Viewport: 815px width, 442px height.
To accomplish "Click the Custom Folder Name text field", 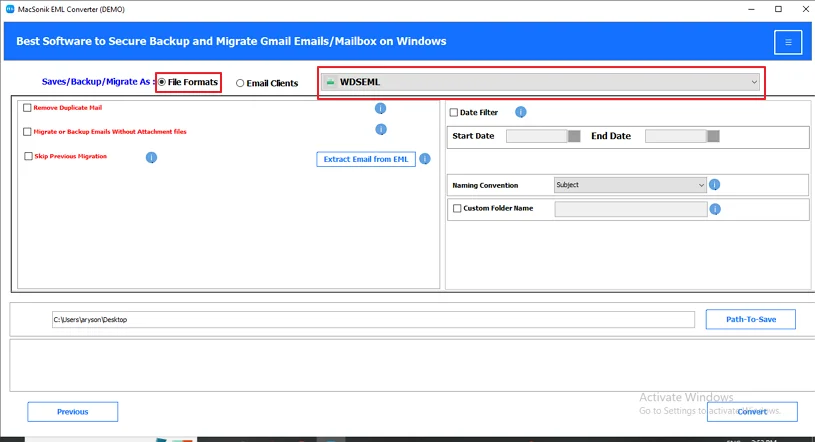I will [631, 209].
